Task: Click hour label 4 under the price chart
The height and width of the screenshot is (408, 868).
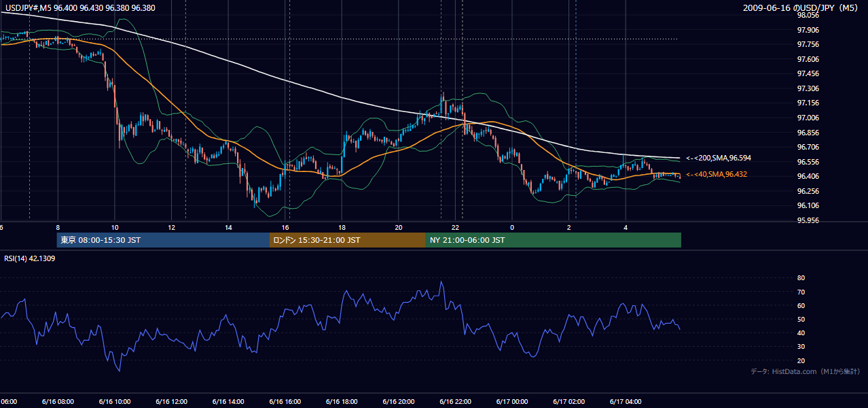Action: pos(626,227)
